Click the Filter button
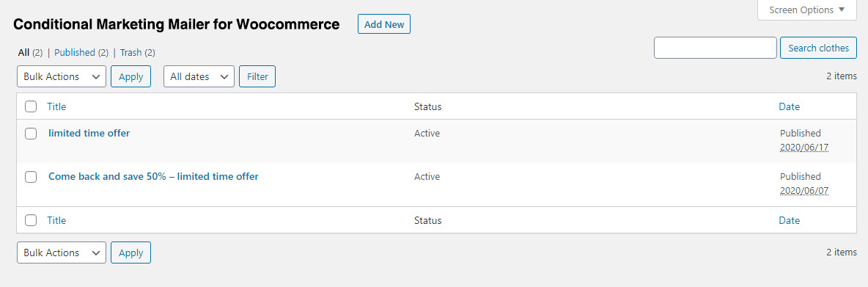 coord(257,76)
